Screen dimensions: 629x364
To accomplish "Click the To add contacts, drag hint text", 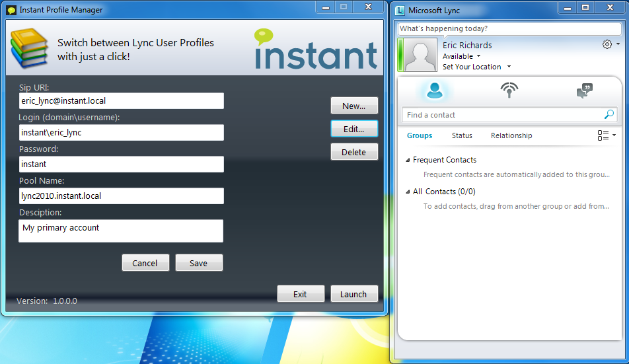I will coord(516,206).
